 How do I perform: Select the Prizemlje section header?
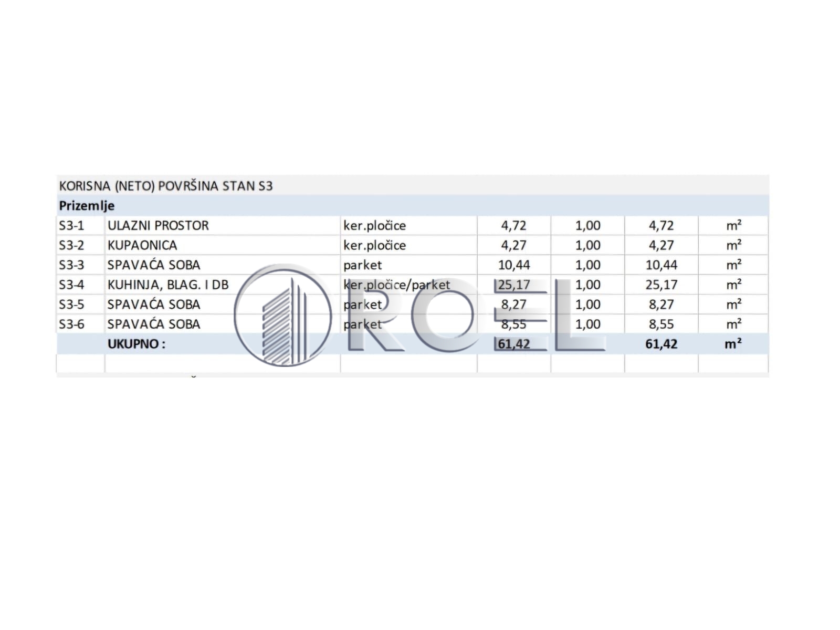coord(87,206)
